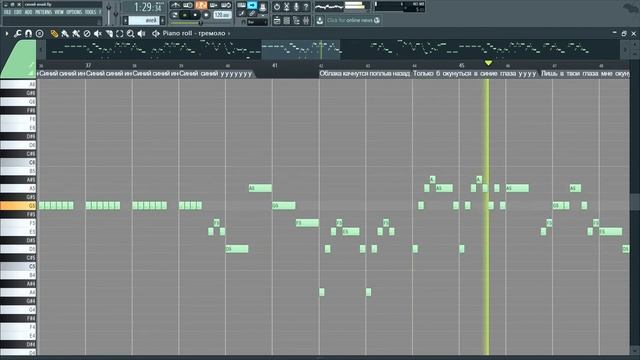Image resolution: width=640 pixels, height=360 pixels.
Task: Open the piano roll wrench tools menu
Action: (x=18, y=33)
